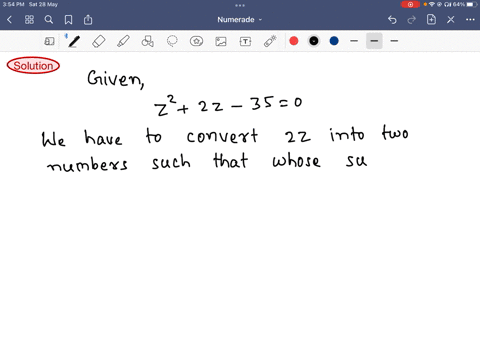Select the thickest stroke width
The height and width of the screenshot is (360, 480).
394,41
